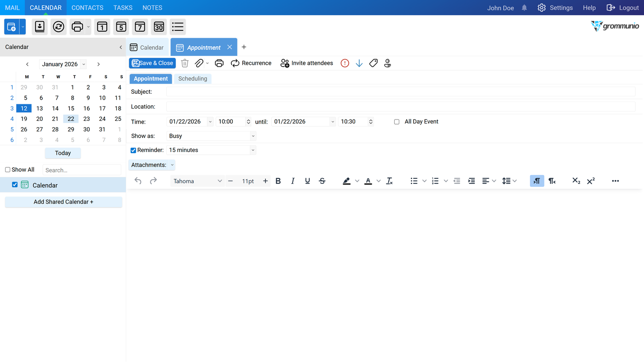Refresh the calendar with the sync icon

coord(58,27)
